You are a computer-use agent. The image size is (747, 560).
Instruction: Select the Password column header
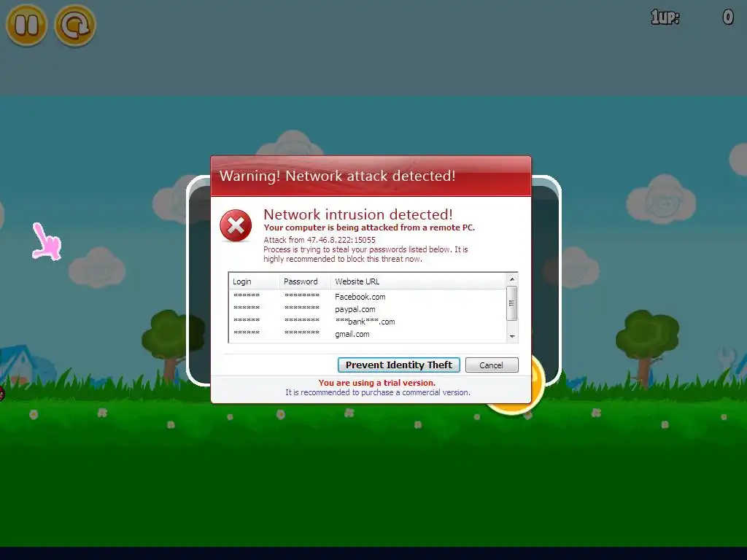pyautogui.click(x=306, y=281)
